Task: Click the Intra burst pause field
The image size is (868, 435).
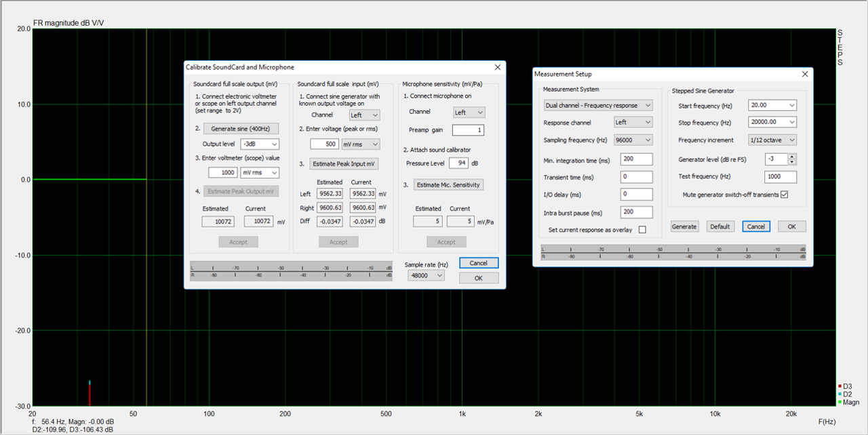Action: coord(637,212)
